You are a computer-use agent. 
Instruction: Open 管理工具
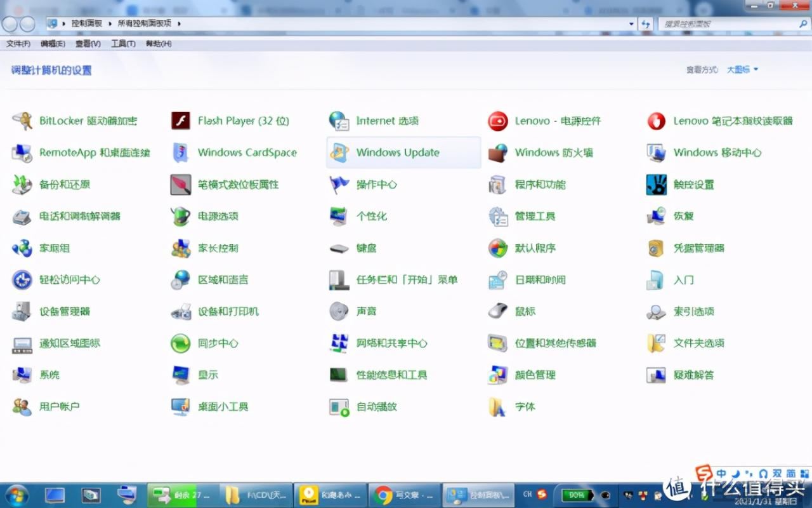click(x=522, y=216)
